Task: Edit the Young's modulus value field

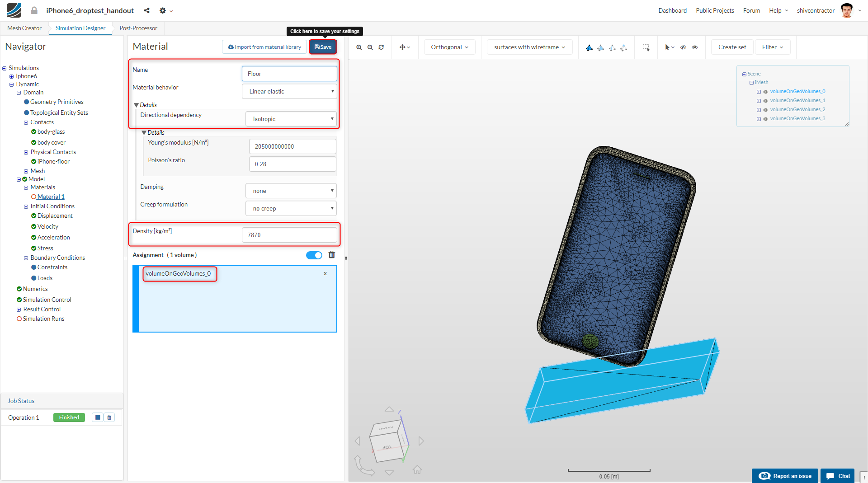Action: pyautogui.click(x=292, y=146)
